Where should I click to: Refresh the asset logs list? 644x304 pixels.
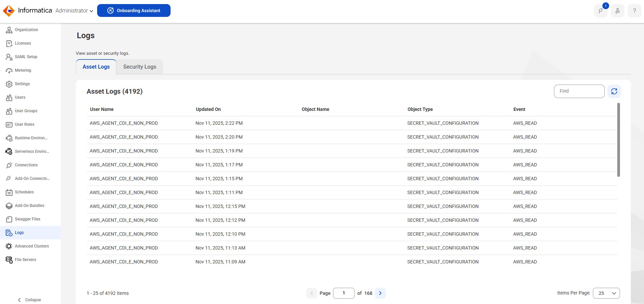point(614,91)
